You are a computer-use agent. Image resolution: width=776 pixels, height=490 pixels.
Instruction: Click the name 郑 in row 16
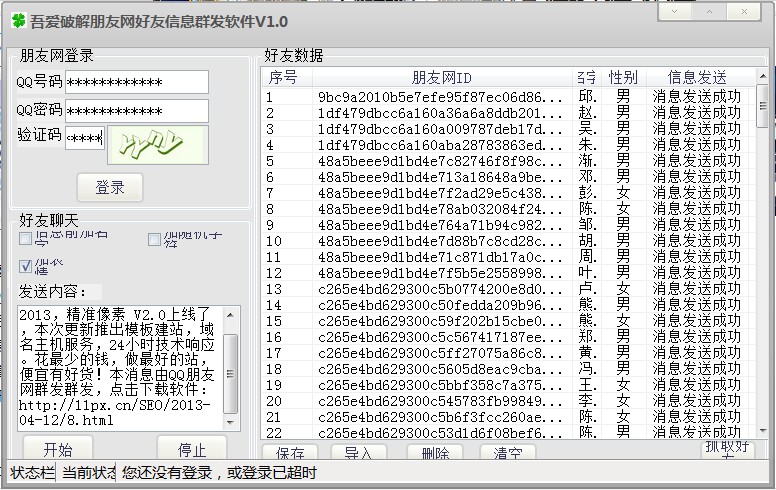click(587, 337)
